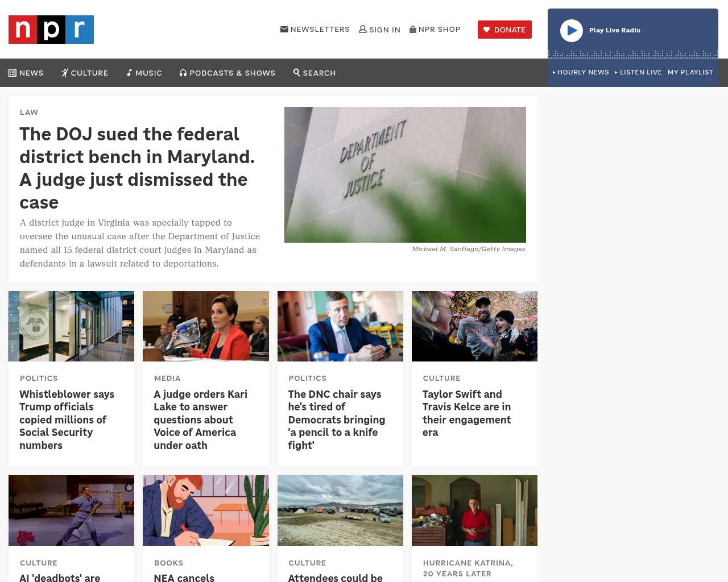Click the man in red shirt thumbnail

click(474, 510)
